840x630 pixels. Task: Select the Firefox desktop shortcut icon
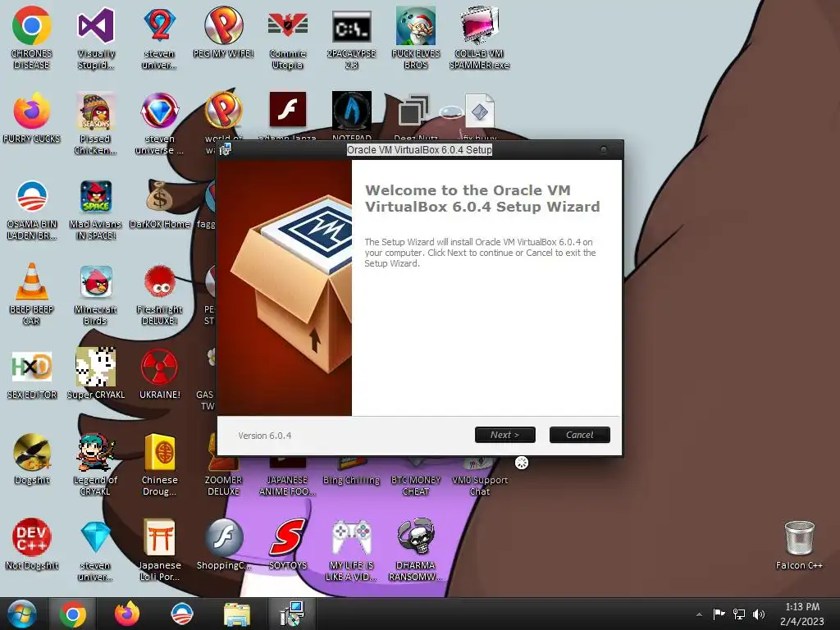(x=32, y=118)
